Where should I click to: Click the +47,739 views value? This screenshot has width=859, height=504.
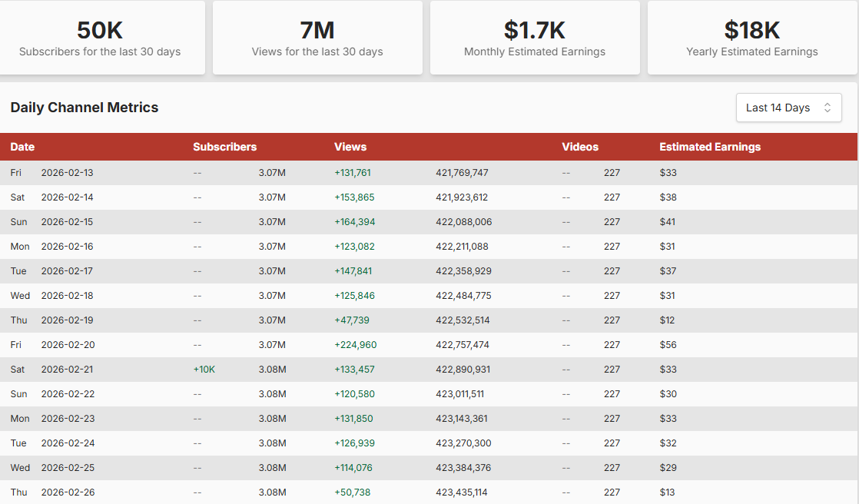tap(352, 320)
